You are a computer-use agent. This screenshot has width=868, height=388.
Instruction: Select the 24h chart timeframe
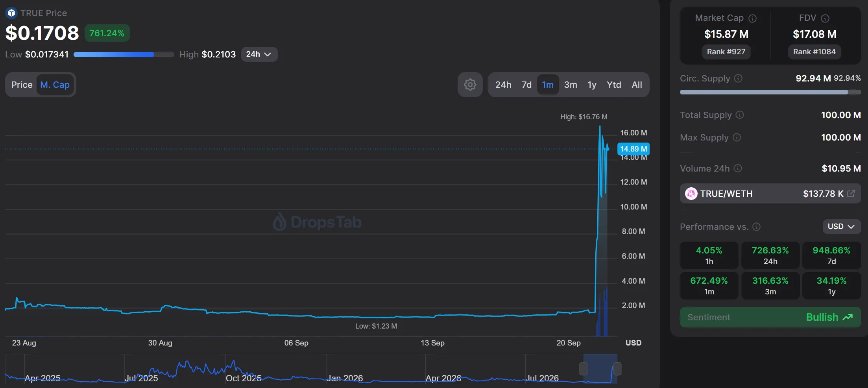(503, 85)
